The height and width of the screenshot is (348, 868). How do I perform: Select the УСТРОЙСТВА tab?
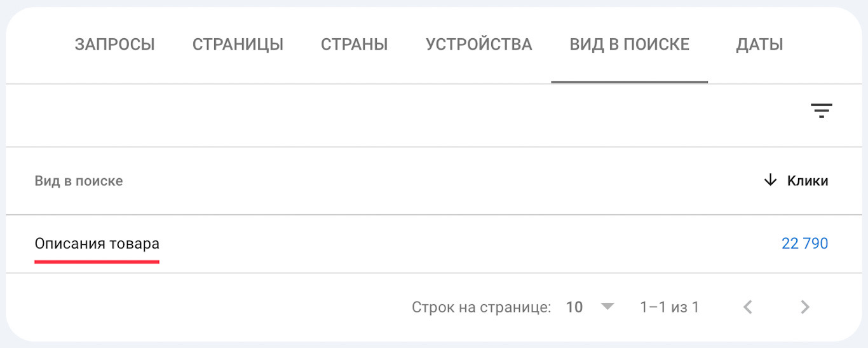(478, 45)
